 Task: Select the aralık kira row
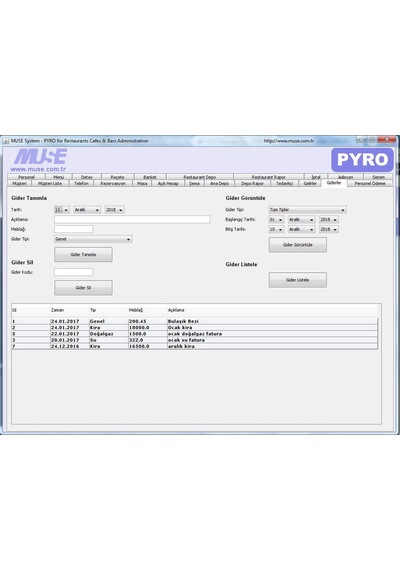(x=195, y=346)
